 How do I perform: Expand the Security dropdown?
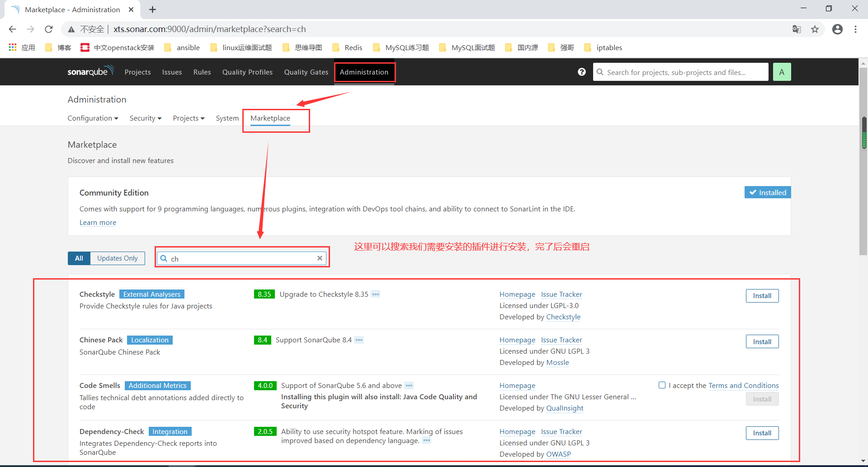[145, 118]
